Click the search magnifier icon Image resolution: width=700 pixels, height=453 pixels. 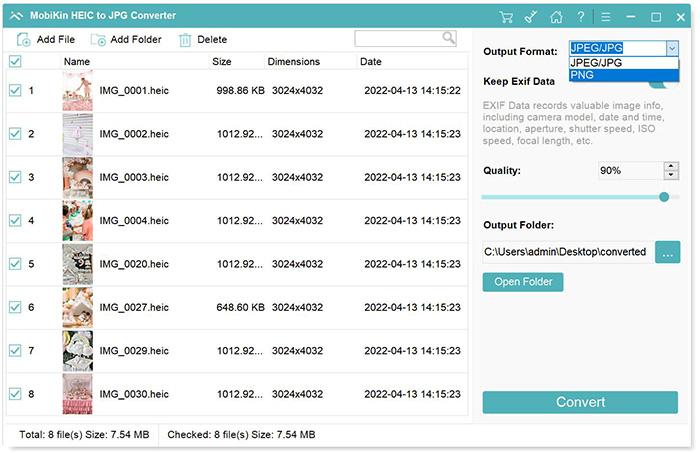pos(449,38)
